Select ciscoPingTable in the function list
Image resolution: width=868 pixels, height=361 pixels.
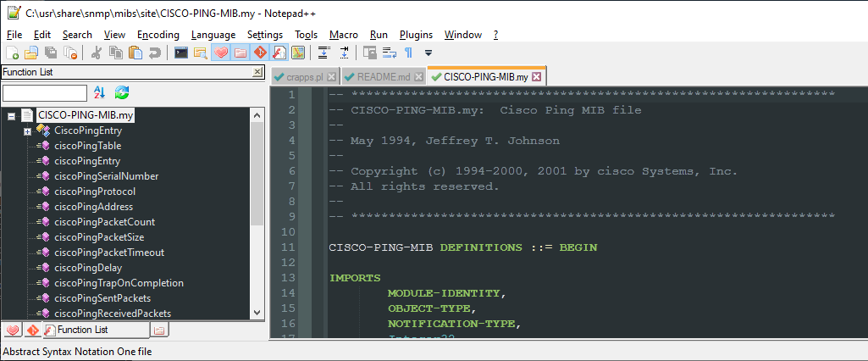point(87,146)
